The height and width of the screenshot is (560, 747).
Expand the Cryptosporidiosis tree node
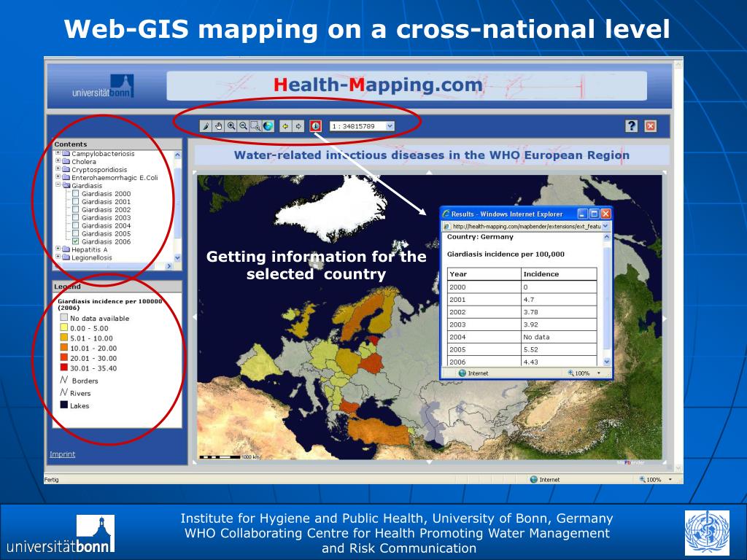(58, 169)
